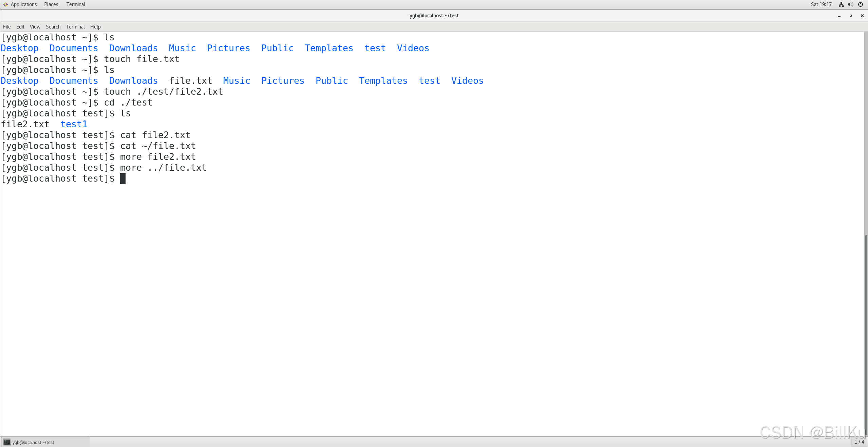Open the Terminal menu in window menubar
This screenshot has height=447, width=868.
(75, 27)
